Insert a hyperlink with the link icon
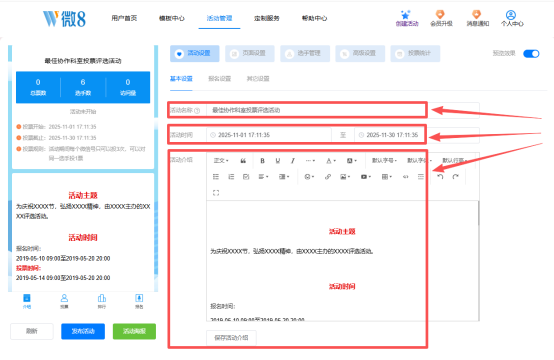Image resolution: width=554 pixels, height=360 pixels. pyautogui.click(x=328, y=177)
